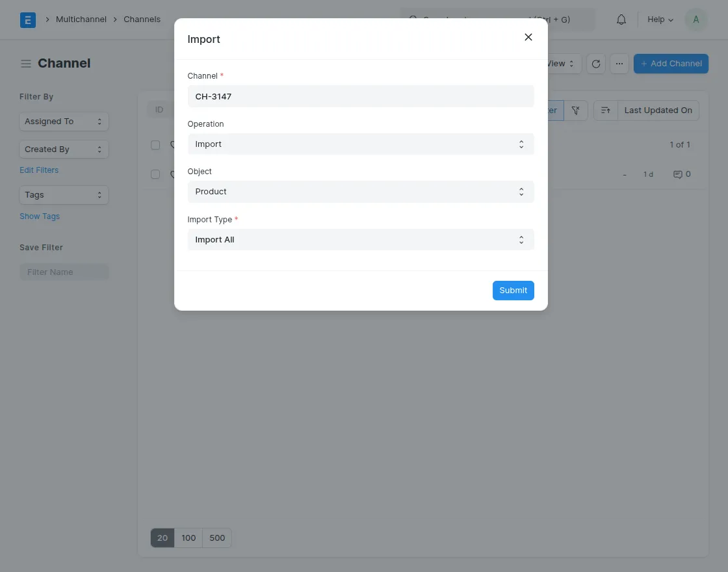Tick the channel row checkbox
This screenshot has height=572, width=728.
pos(155,174)
